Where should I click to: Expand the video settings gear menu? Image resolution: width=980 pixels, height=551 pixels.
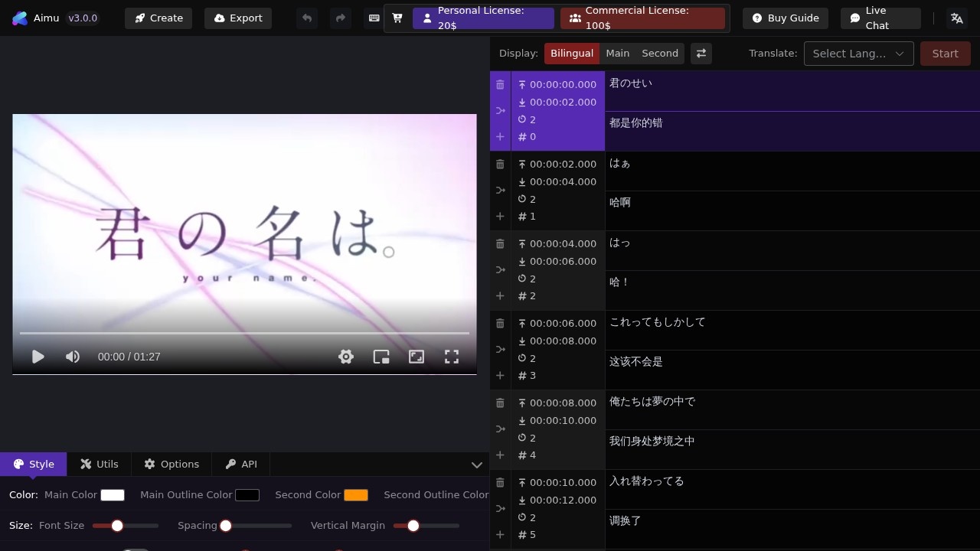[346, 357]
